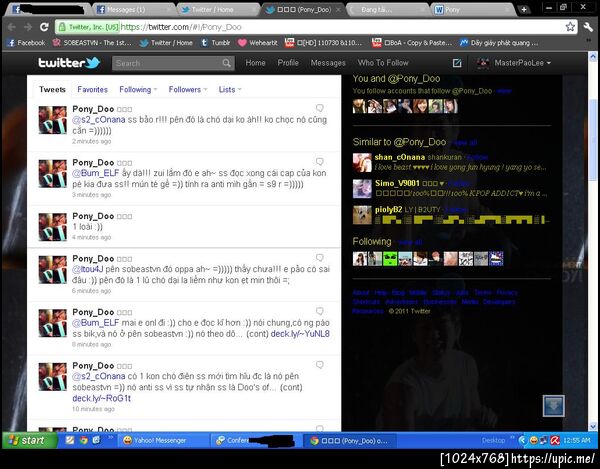Click shan_cOnana profile picture
Viewport: 600px width, 469px height.
point(362,163)
